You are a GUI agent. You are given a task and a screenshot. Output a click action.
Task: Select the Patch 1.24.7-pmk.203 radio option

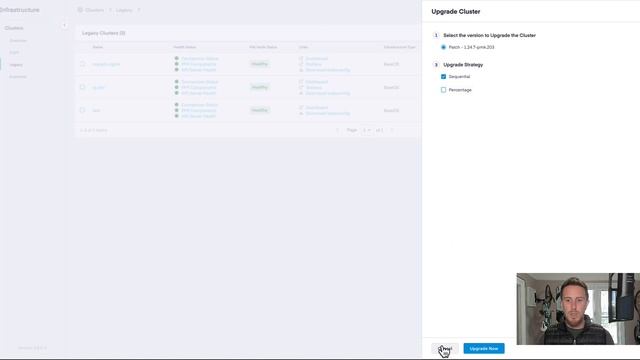point(443,47)
